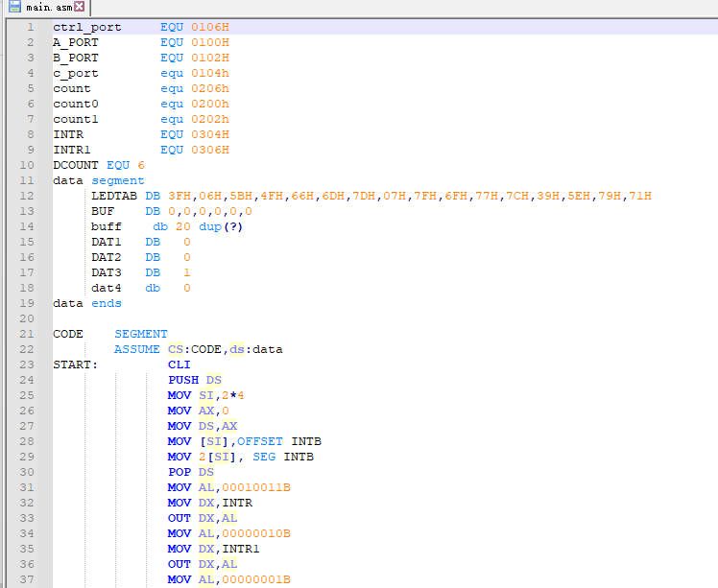Click dat4 label

(107, 288)
